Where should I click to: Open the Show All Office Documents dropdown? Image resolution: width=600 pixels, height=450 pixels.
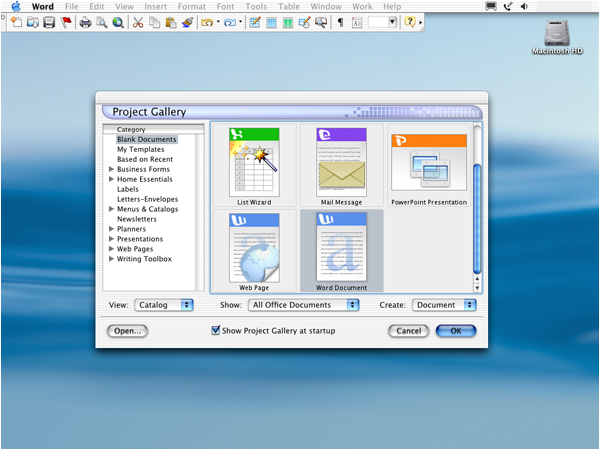click(x=303, y=305)
